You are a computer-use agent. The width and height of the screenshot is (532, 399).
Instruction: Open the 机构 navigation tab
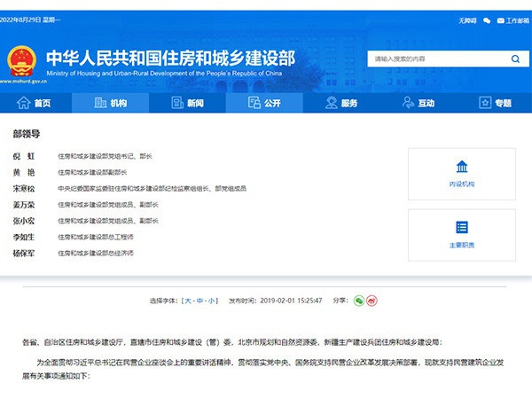[x=110, y=103]
